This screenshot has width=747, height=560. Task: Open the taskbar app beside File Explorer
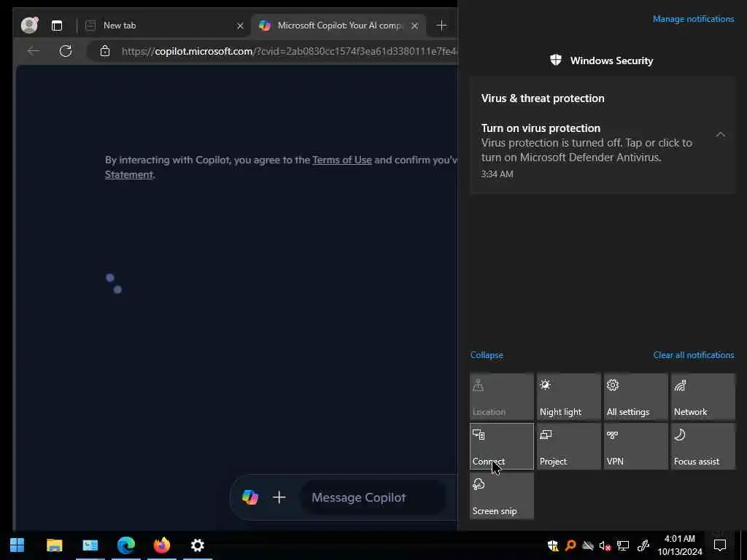point(90,545)
